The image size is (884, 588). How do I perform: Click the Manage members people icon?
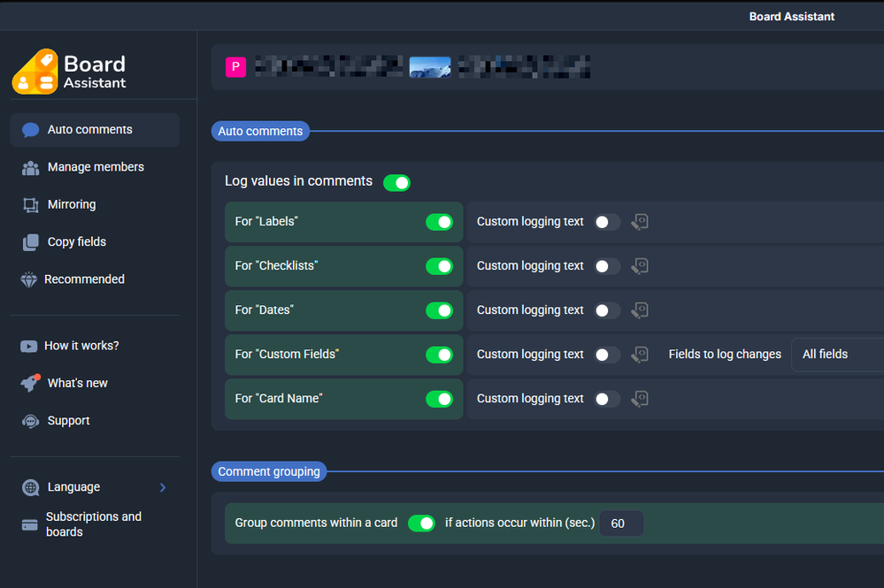point(30,168)
